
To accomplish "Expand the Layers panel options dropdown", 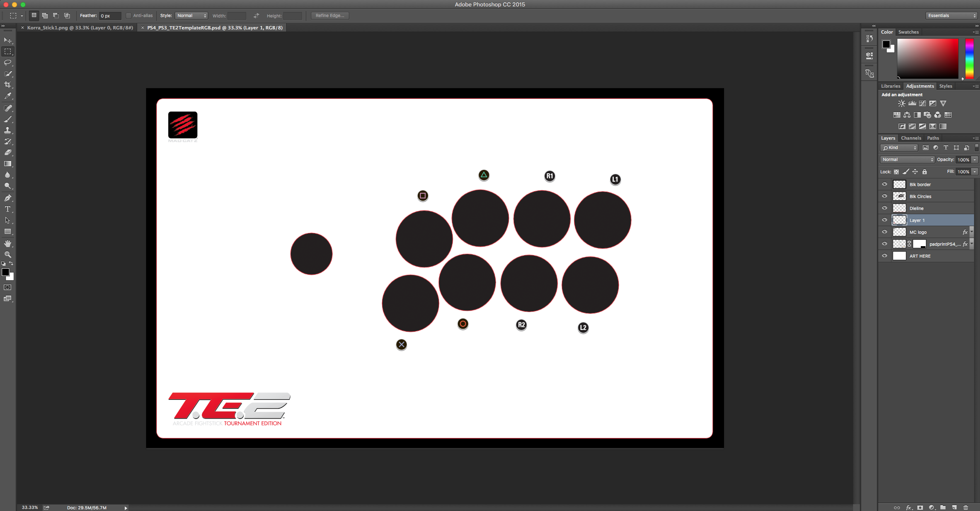I will [975, 138].
